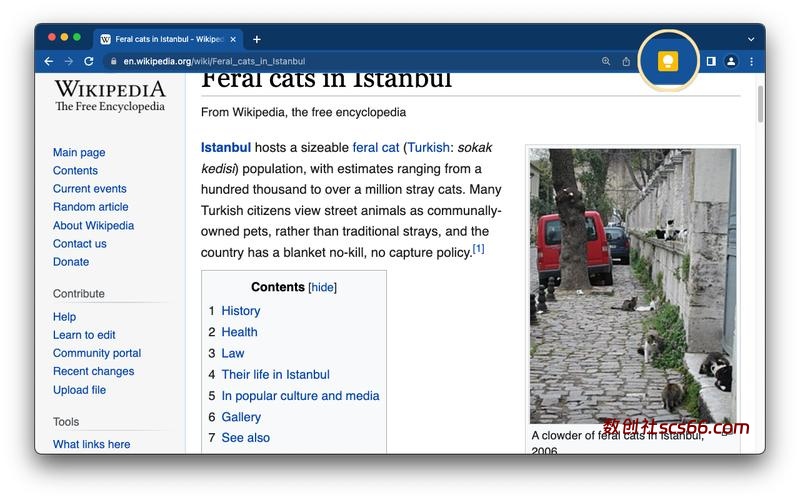The width and height of the screenshot is (800, 500).
Task: Open the Random article sidebar link
Action: pos(90,207)
